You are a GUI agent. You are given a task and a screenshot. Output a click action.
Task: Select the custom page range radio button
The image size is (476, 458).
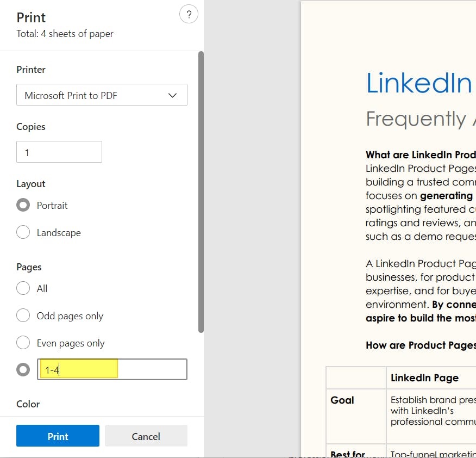(23, 369)
